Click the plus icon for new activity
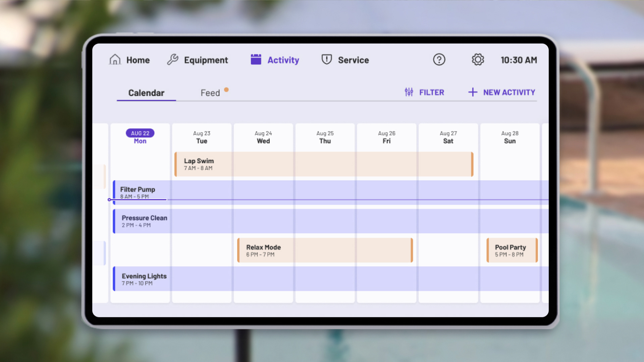Image resolution: width=644 pixels, height=362 pixels. (x=473, y=92)
